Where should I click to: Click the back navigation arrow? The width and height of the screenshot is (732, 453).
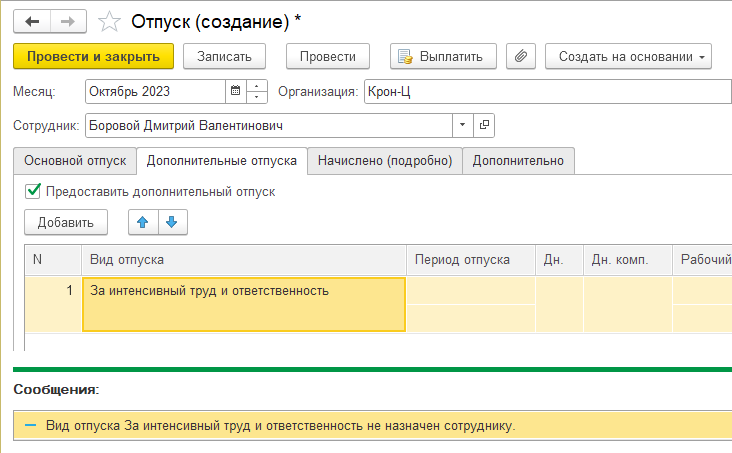coord(32,20)
